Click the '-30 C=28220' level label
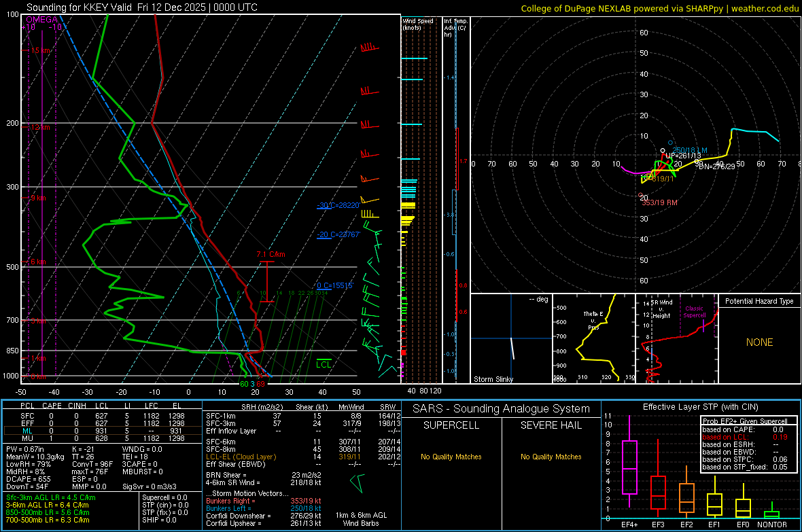Viewport: 802px width, 532px height. coord(338,205)
